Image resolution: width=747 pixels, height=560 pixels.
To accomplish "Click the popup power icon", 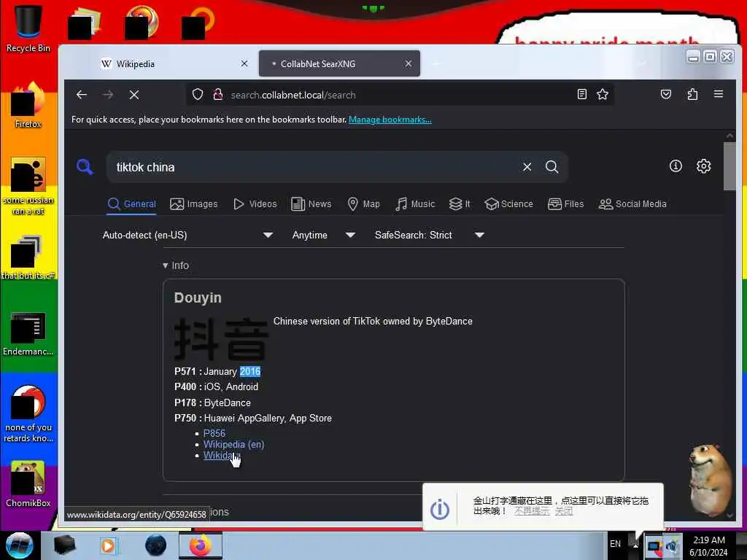I will tap(439, 509).
